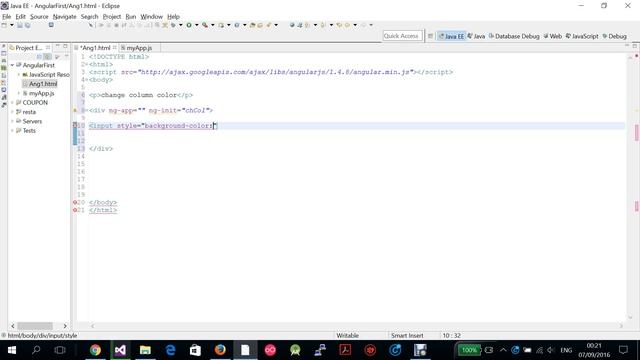Collapse the AngularFirst project node
640x360 pixels.
(x=12, y=65)
